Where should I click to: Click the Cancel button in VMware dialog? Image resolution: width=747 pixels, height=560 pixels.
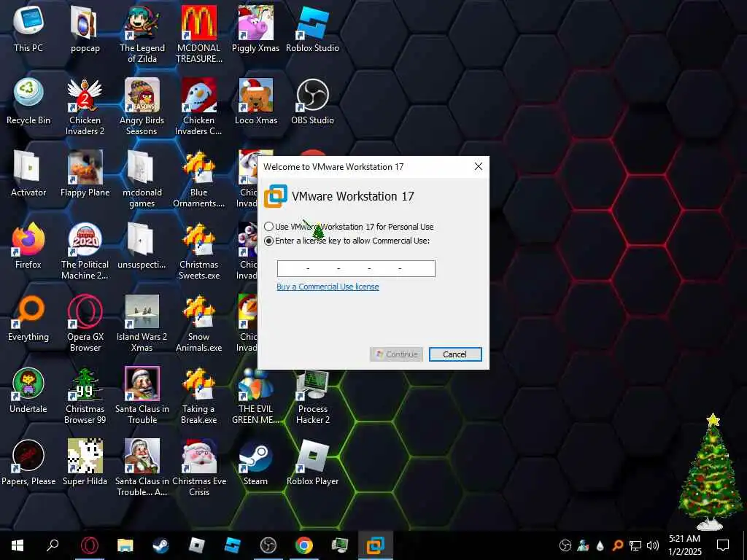point(455,354)
